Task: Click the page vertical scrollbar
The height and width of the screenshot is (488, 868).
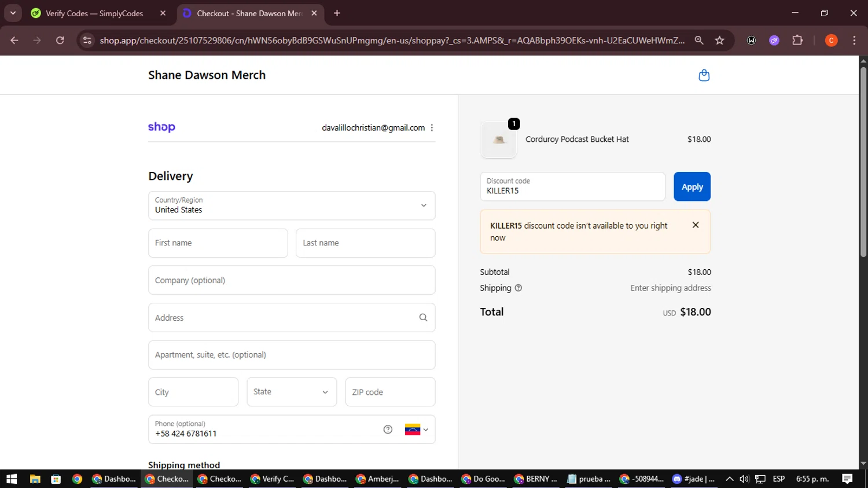Action: [x=863, y=162]
